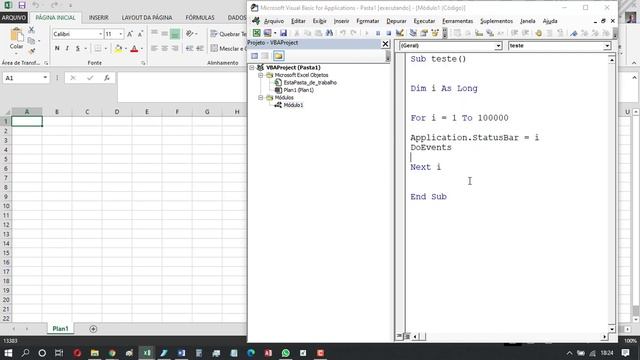Click the yellow fill color bucket
The height and width of the screenshot is (360, 640).
[118, 49]
